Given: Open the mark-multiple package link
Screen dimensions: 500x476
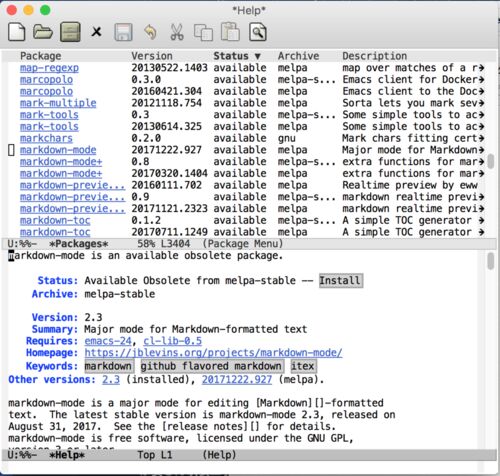Looking at the screenshot, I should click(x=58, y=103).
